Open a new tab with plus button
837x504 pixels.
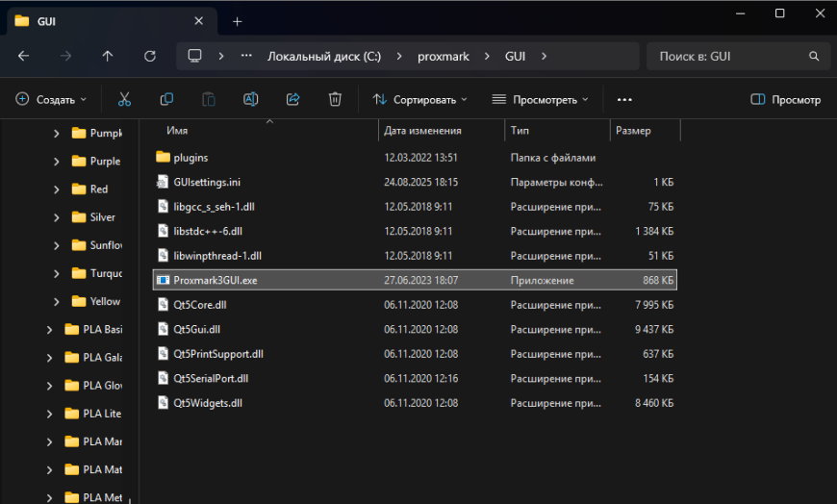click(238, 21)
